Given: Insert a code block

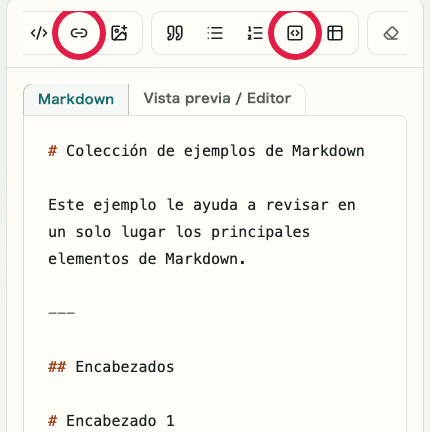Looking at the screenshot, I should pos(295,33).
